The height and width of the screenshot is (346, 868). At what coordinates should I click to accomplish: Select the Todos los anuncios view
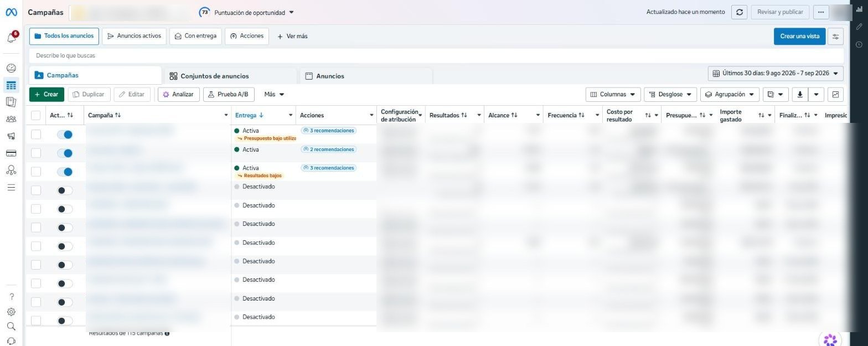point(64,36)
